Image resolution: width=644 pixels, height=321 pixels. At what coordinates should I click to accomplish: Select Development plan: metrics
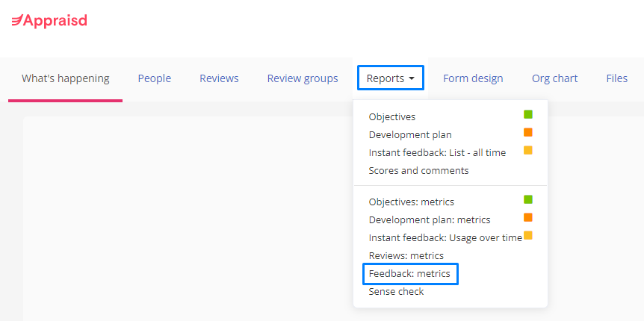coord(429,220)
